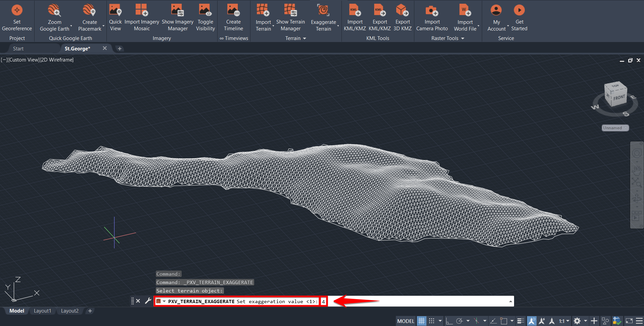The width and height of the screenshot is (644, 326).
Task: Open Timeviews panel title
Action: coord(234,38)
